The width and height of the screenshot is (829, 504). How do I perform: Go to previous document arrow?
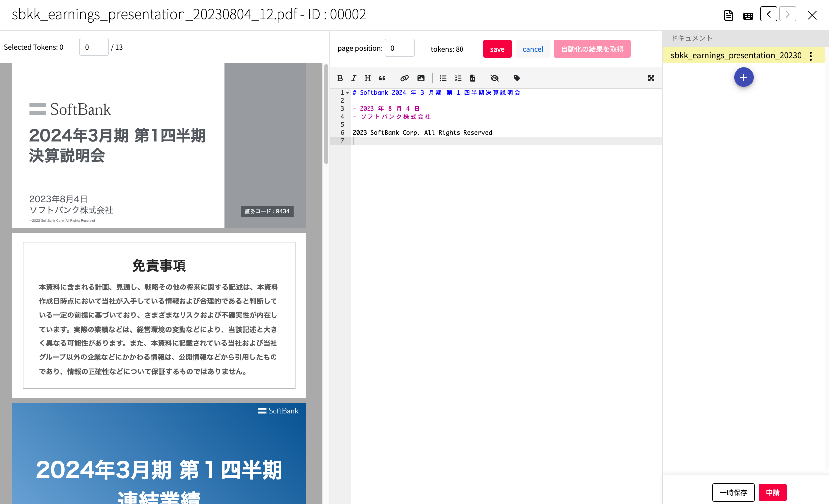coord(769,14)
